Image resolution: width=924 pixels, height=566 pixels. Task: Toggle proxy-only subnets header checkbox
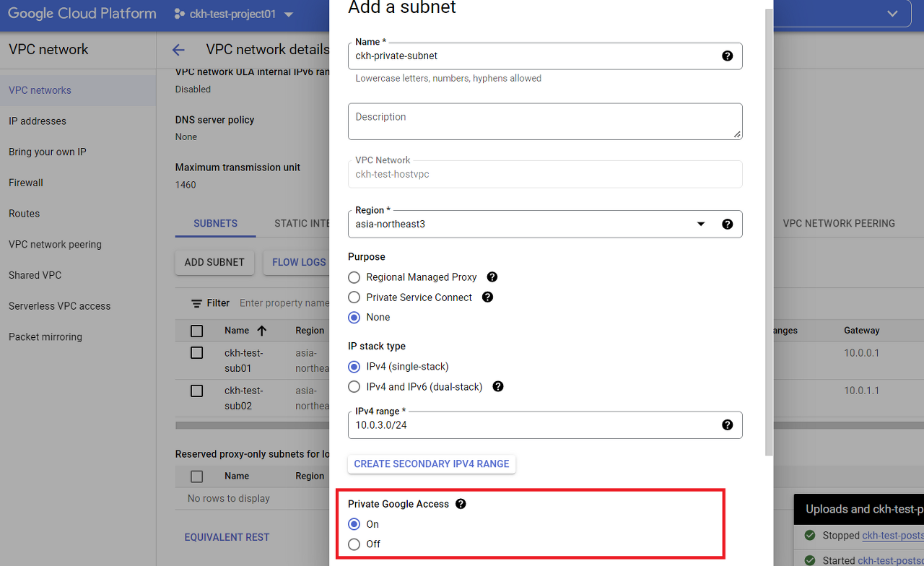(x=196, y=476)
